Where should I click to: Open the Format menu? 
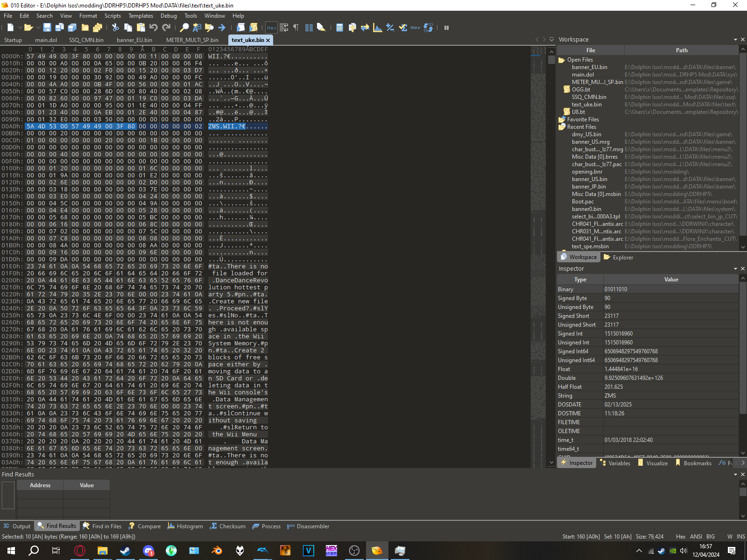click(88, 16)
